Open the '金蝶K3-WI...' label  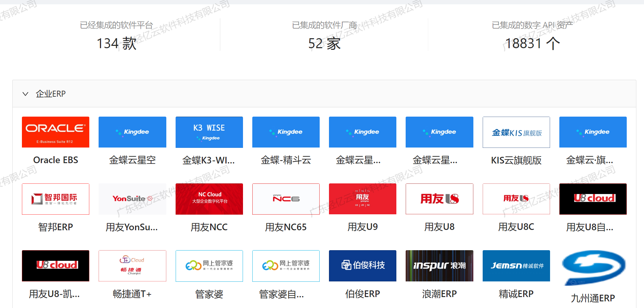click(x=208, y=160)
